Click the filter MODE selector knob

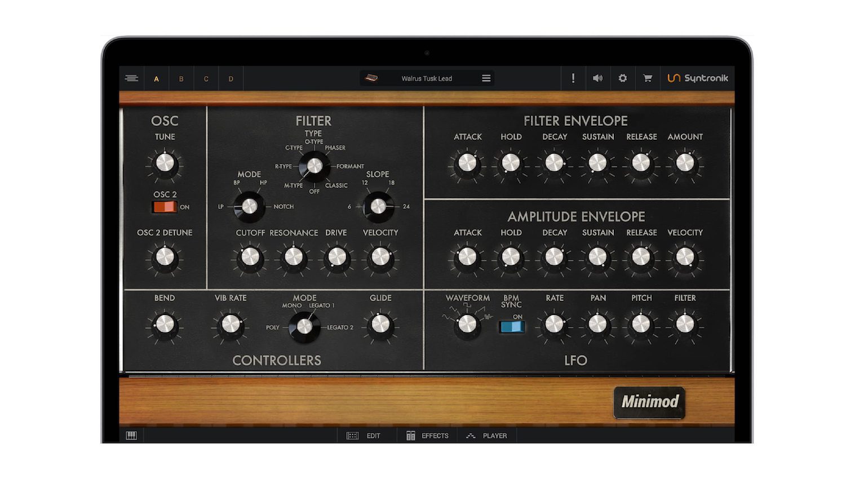(249, 207)
